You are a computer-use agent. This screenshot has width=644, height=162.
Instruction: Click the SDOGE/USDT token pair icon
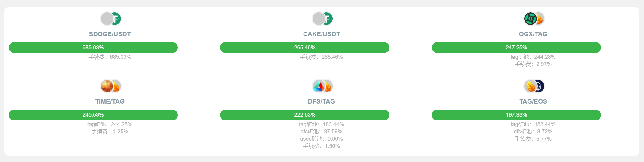click(x=110, y=19)
